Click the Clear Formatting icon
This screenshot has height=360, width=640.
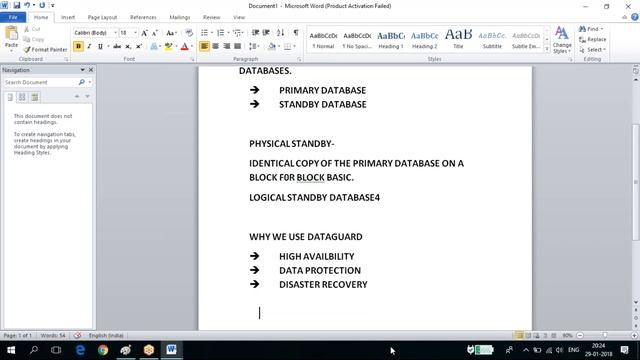(189, 33)
